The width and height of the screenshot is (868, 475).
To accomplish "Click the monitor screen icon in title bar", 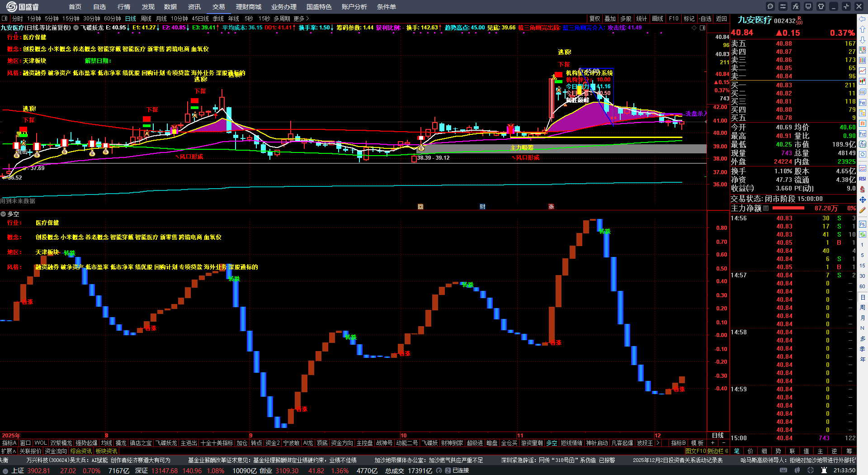I will [808, 6].
